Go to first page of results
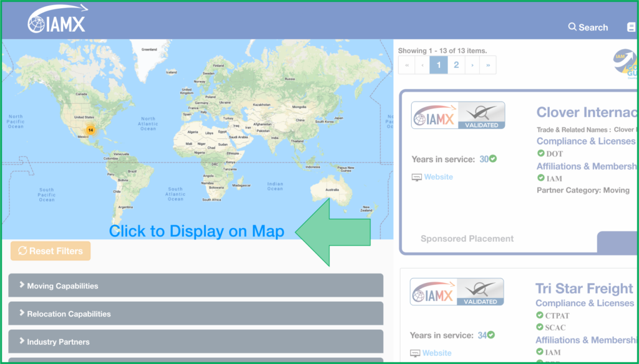 click(x=407, y=65)
